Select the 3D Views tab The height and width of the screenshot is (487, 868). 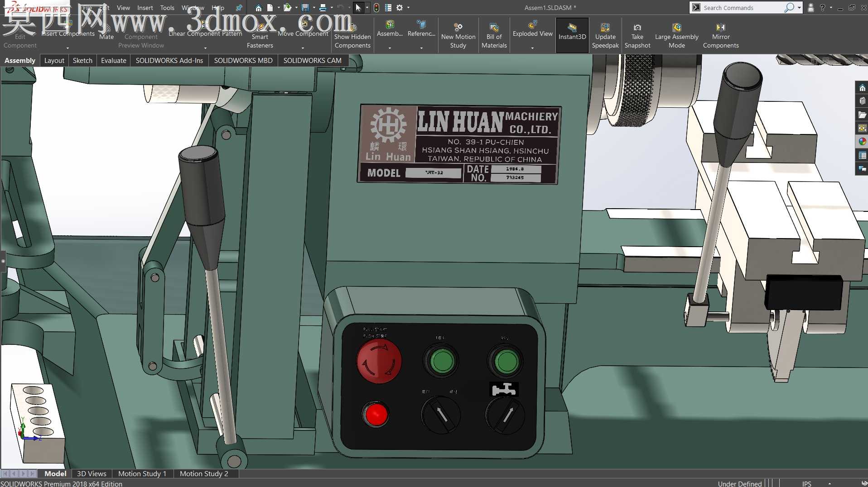pos(92,473)
